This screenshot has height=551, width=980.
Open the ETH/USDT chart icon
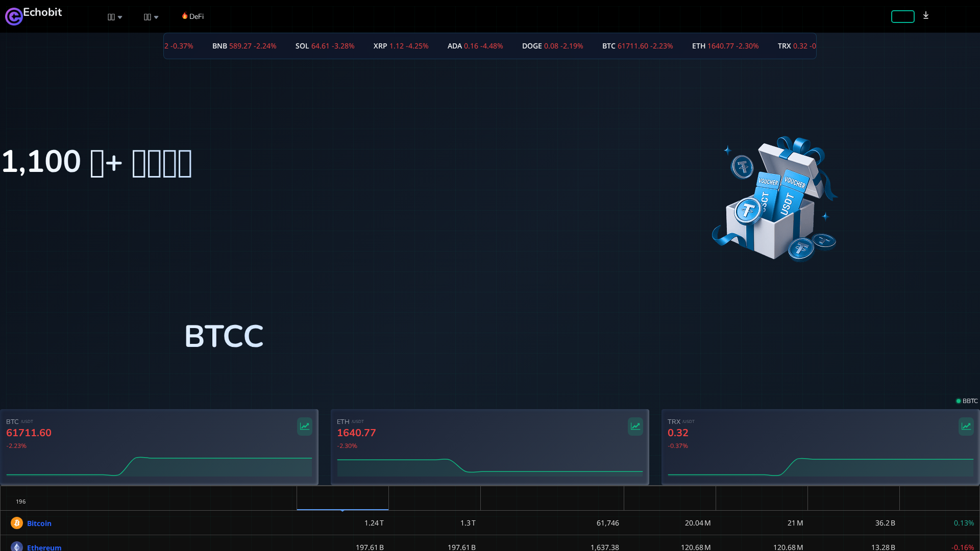pos(635,427)
